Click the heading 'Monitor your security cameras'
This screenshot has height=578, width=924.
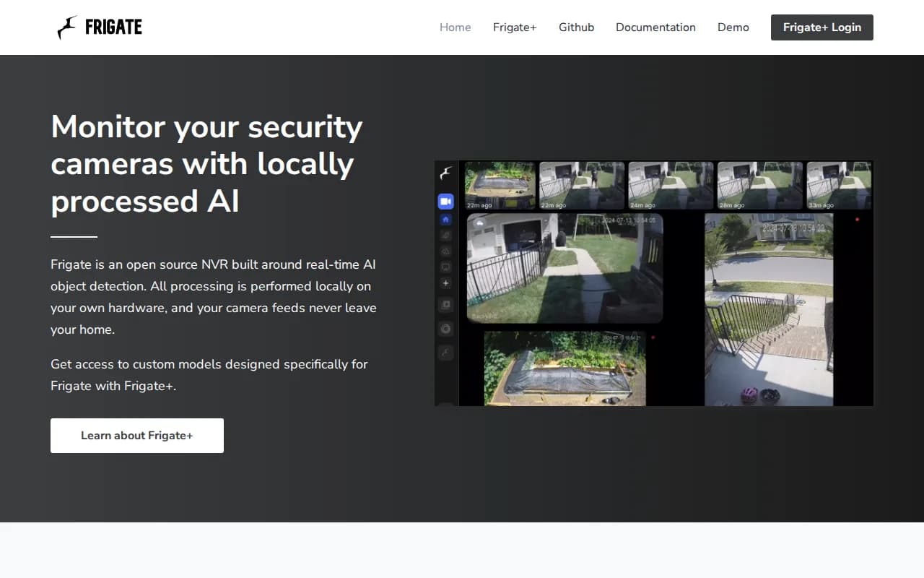click(x=206, y=164)
